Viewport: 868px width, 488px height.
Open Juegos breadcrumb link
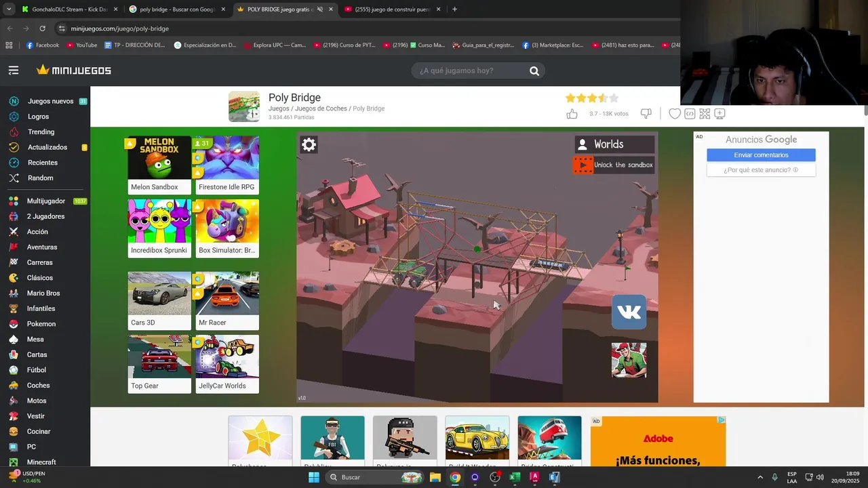[x=279, y=108]
